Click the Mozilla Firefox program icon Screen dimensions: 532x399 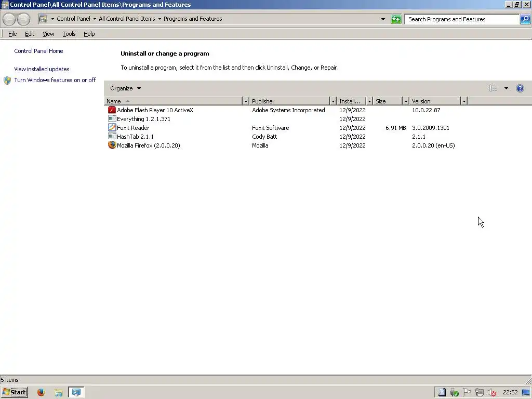(x=112, y=145)
